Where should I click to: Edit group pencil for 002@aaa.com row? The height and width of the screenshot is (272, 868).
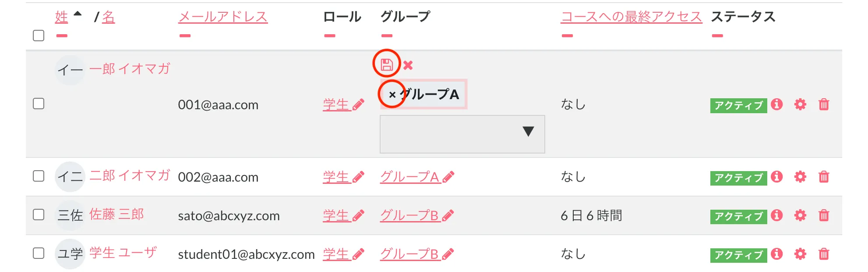point(448,177)
